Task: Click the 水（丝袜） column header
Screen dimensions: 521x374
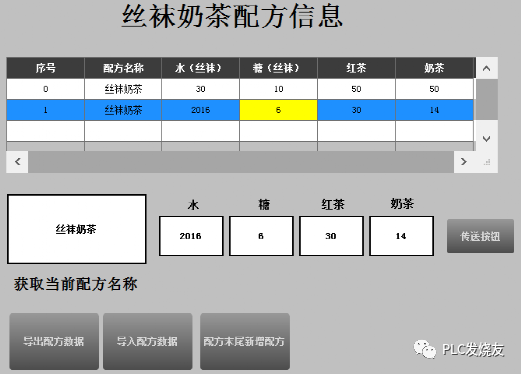Action: click(200, 68)
